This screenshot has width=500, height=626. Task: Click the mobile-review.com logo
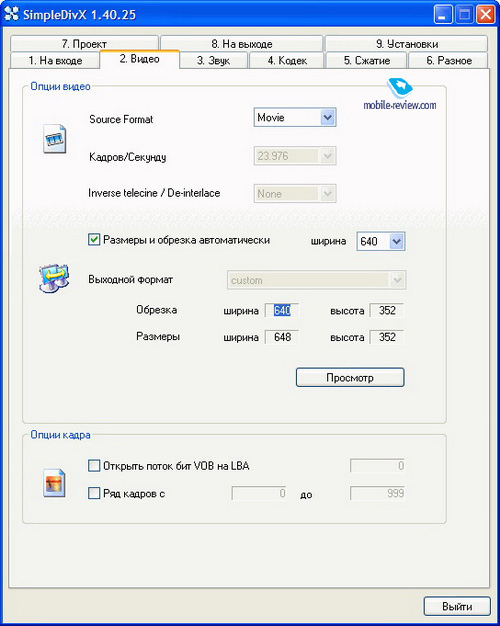point(400,95)
